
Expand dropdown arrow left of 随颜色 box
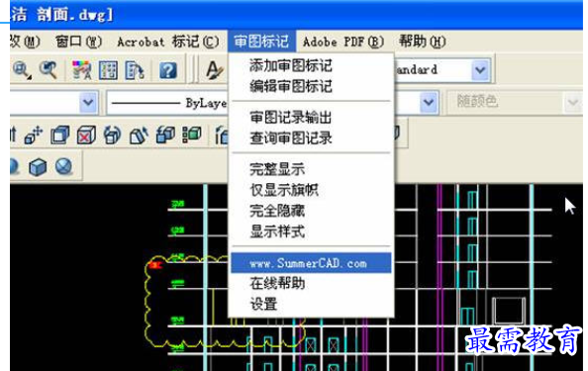click(x=429, y=102)
